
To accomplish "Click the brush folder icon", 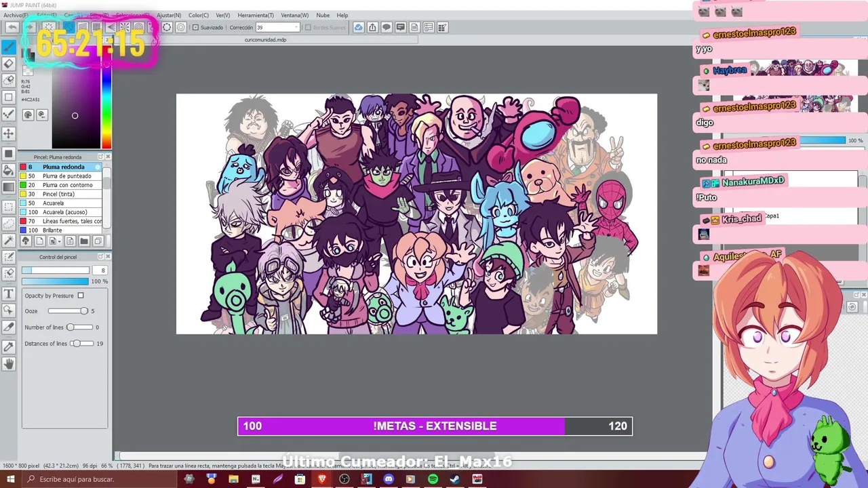I will click(84, 241).
